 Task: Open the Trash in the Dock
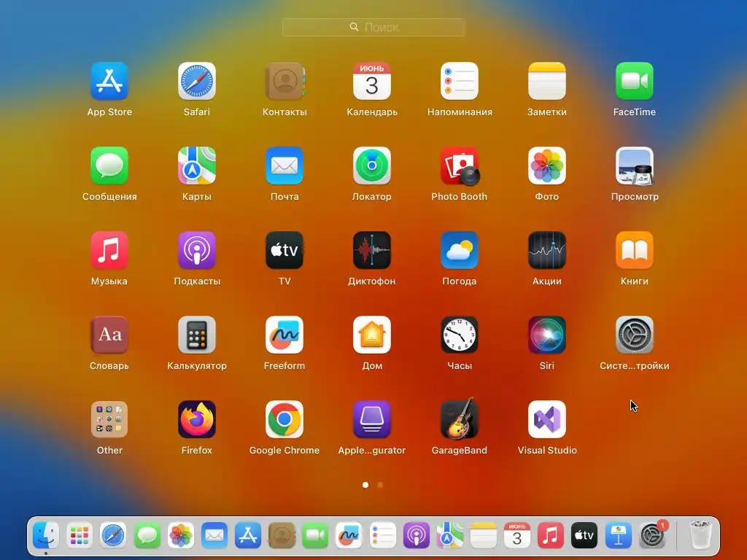(x=700, y=534)
